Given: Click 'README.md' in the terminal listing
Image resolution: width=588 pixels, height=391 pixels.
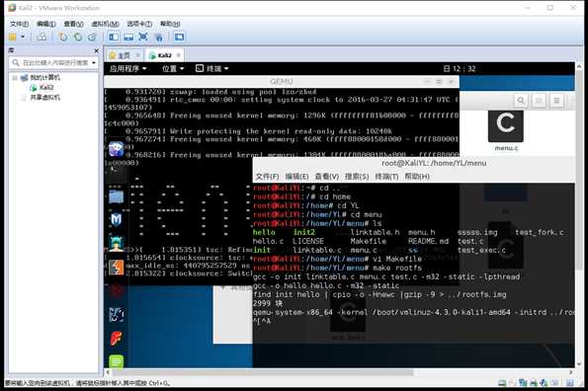Looking at the screenshot, I should (428, 241).
